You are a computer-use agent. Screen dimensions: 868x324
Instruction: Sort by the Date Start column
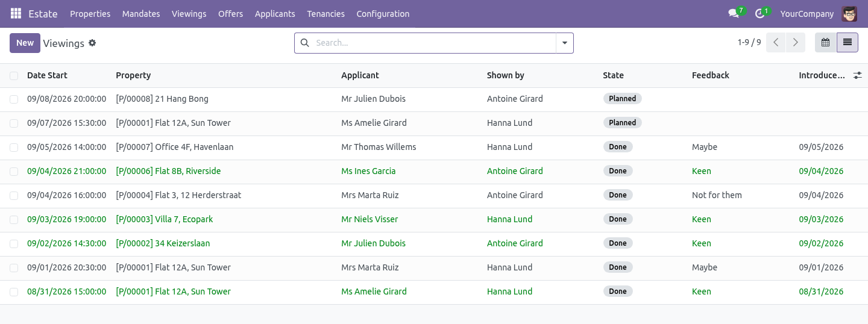tap(47, 75)
